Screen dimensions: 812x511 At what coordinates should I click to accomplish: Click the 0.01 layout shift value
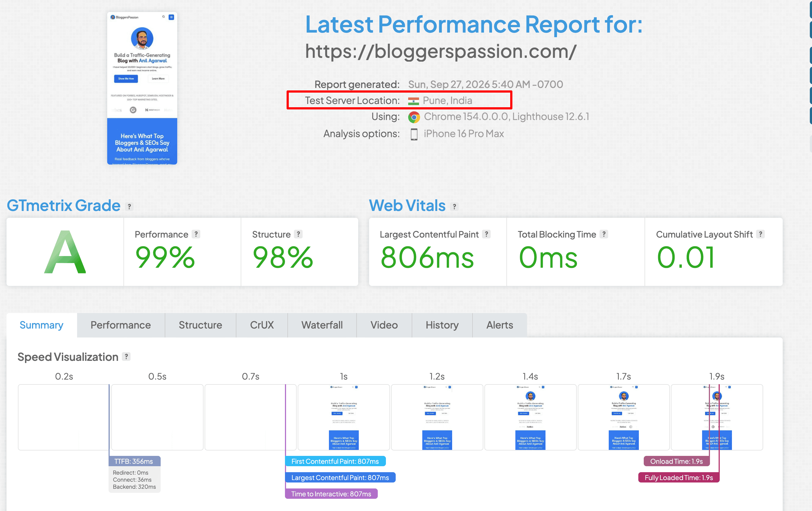click(686, 257)
